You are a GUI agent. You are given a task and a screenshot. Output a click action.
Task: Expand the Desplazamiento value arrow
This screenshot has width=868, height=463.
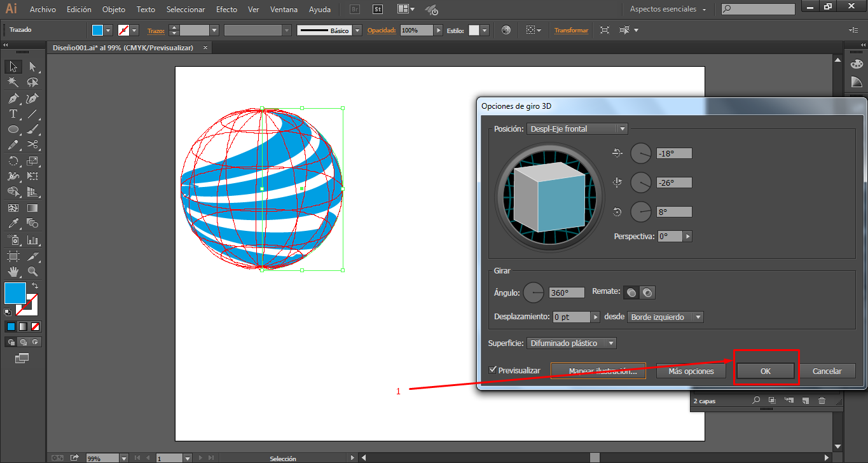click(595, 317)
